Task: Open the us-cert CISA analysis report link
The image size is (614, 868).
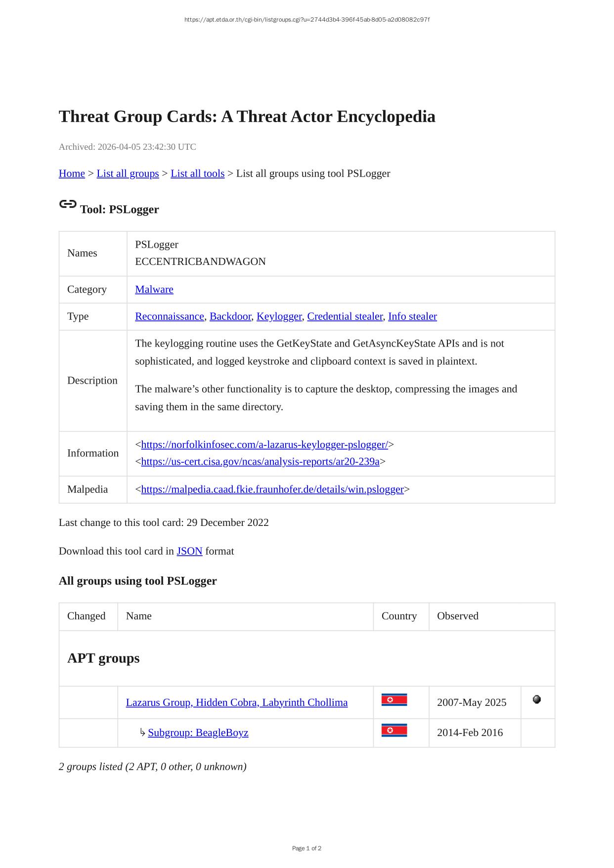Action: coord(260,462)
